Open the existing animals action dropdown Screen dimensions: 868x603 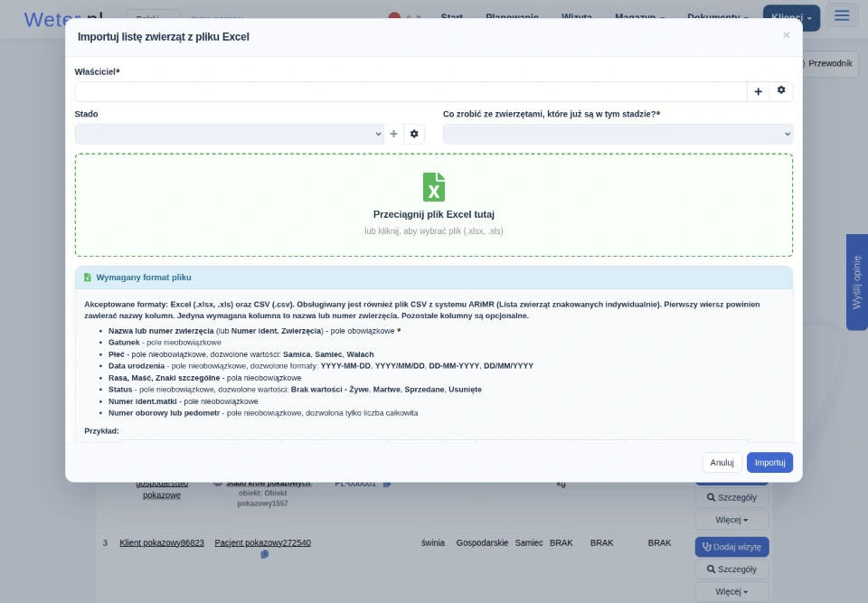tap(618, 134)
